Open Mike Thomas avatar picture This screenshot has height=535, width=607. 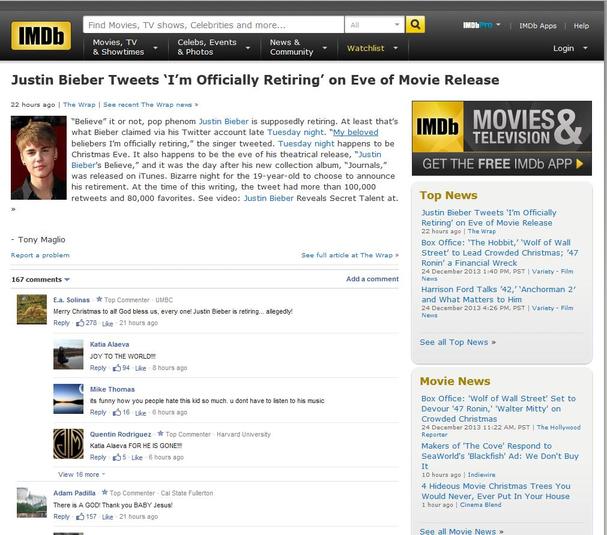[x=68, y=399]
